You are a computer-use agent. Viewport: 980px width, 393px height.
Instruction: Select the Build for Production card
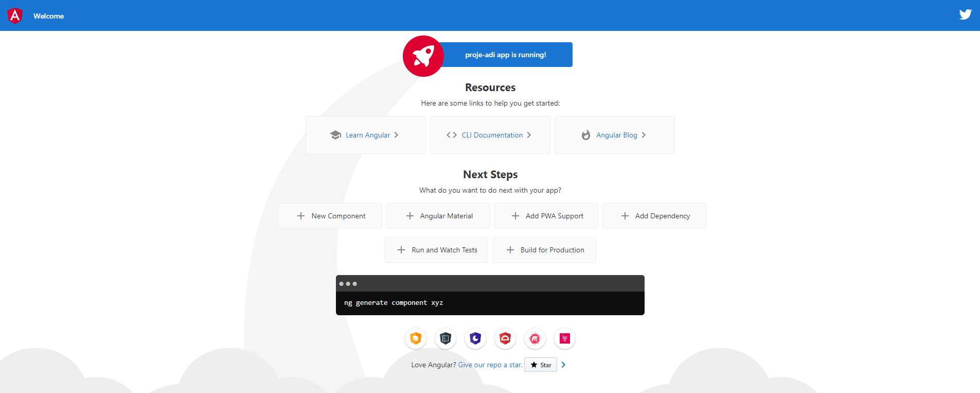(x=544, y=250)
